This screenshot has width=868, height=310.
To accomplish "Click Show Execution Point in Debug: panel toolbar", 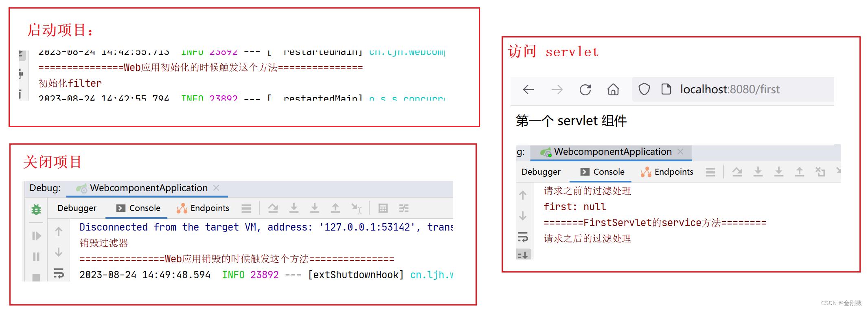I will [273, 208].
